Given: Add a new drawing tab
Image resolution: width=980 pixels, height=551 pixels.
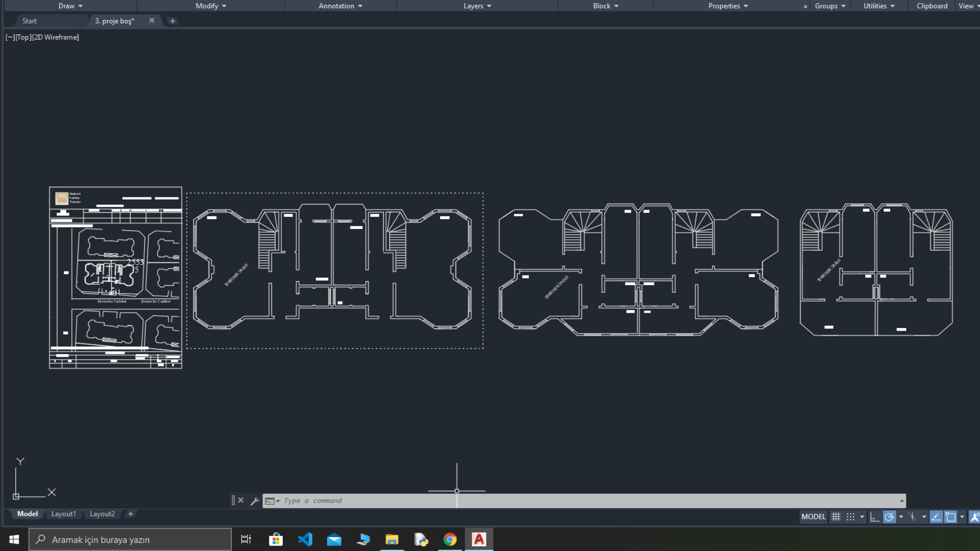Looking at the screenshot, I should 173,21.
